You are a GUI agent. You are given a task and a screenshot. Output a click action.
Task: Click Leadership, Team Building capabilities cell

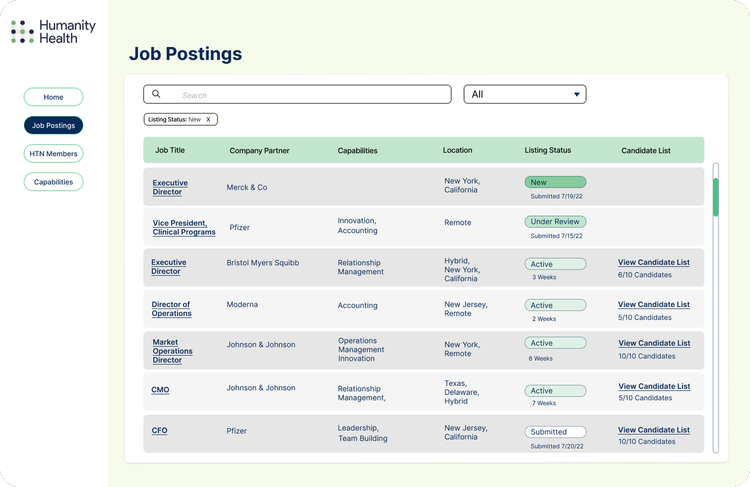(x=362, y=433)
